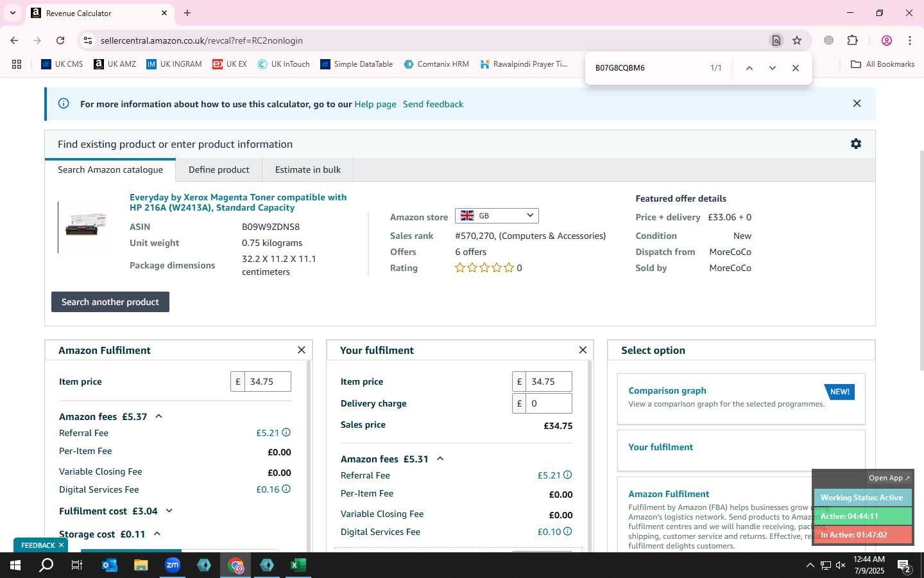Viewport: 924px width, 578px height.
Task: Click the browser address bar URL
Action: 201,40
